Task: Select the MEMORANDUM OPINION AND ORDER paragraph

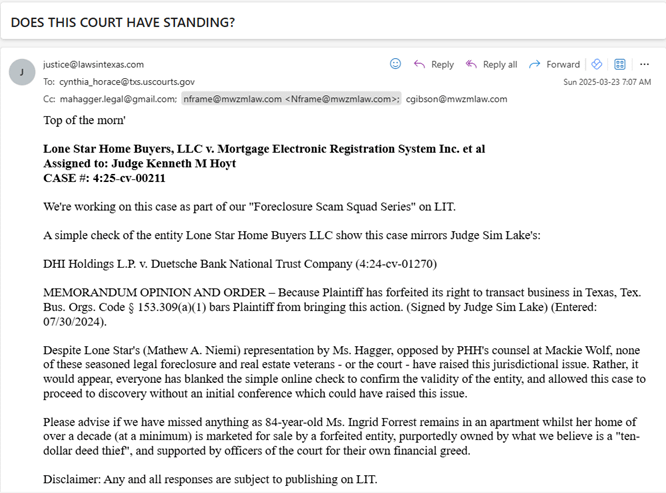Action: (342, 307)
